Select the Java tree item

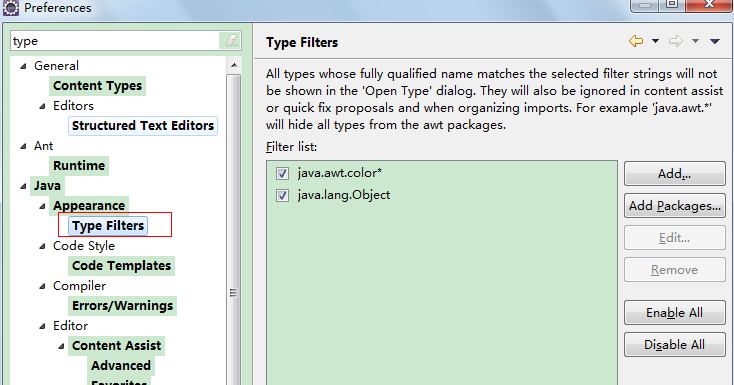point(47,186)
